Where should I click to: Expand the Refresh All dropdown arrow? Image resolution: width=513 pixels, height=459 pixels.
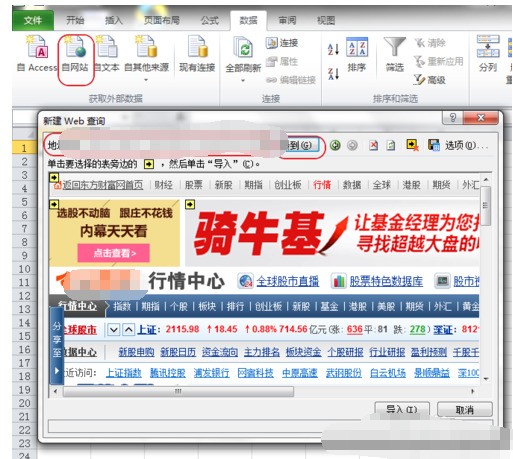[243, 80]
